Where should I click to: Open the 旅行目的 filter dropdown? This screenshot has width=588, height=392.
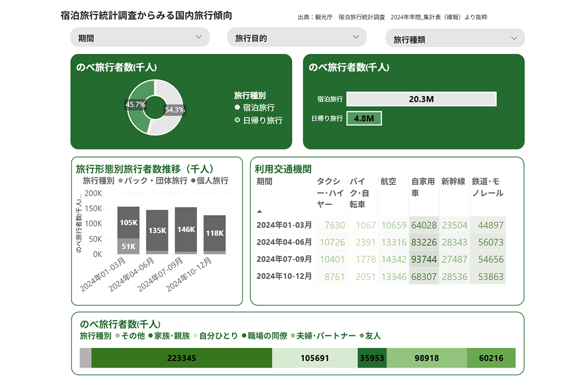click(296, 37)
